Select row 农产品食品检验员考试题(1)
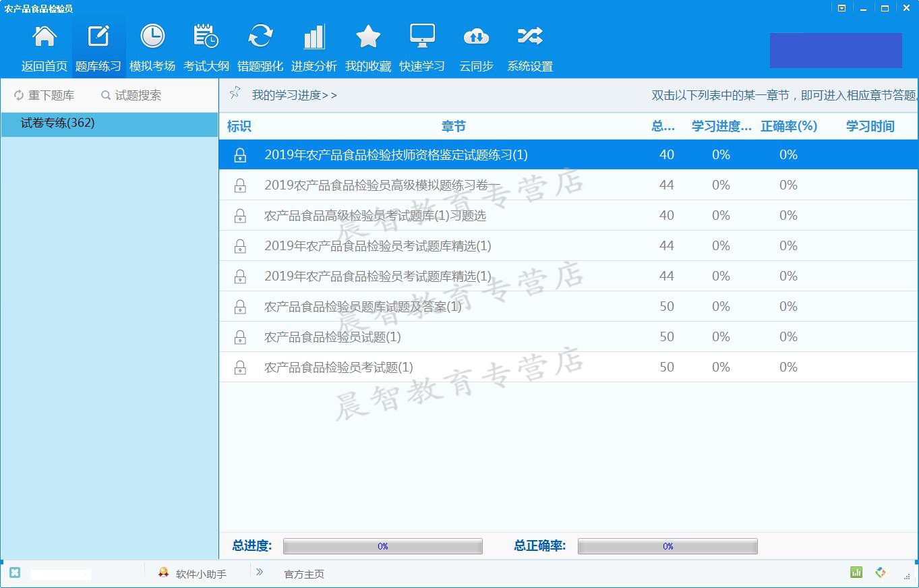 [568, 367]
